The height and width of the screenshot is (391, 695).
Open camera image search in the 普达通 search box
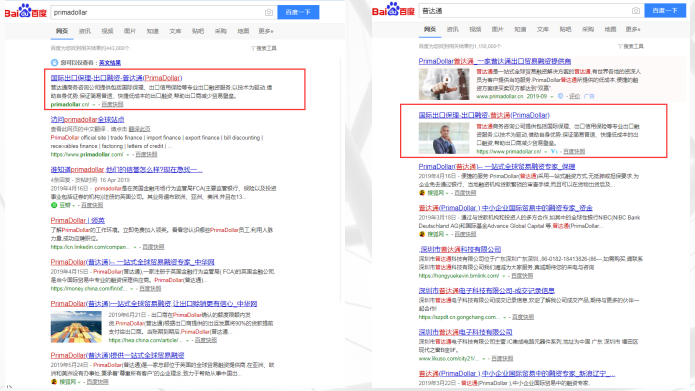pos(636,11)
